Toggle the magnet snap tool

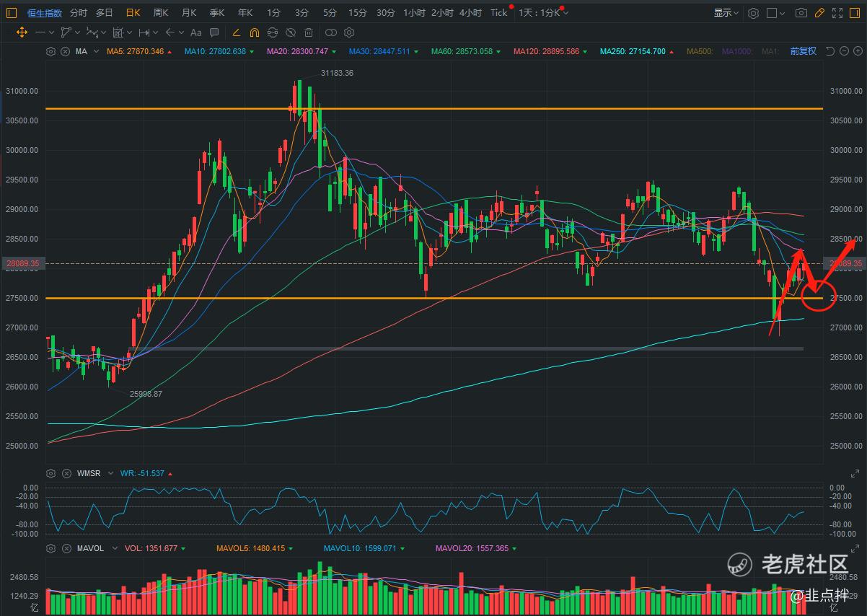point(254,32)
